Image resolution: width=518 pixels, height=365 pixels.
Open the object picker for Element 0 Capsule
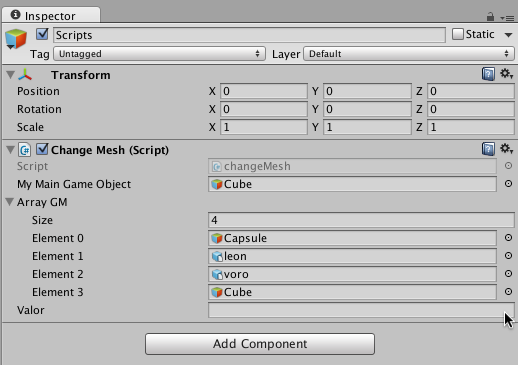508,238
